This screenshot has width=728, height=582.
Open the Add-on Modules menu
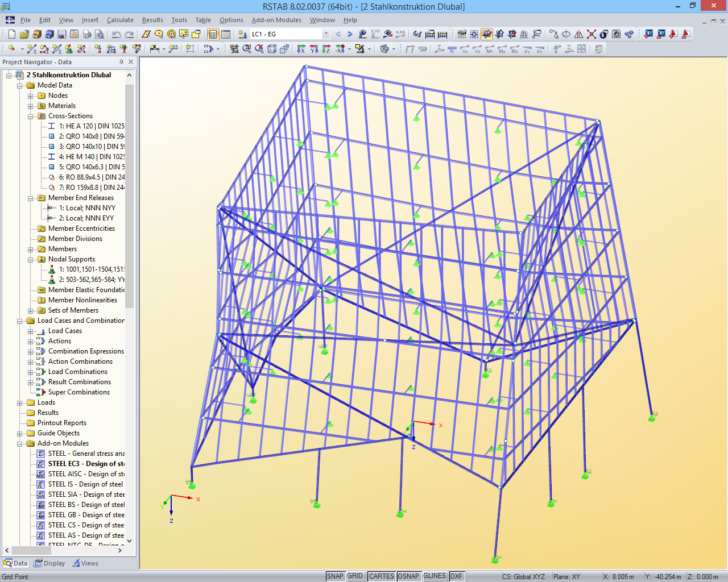click(x=276, y=19)
